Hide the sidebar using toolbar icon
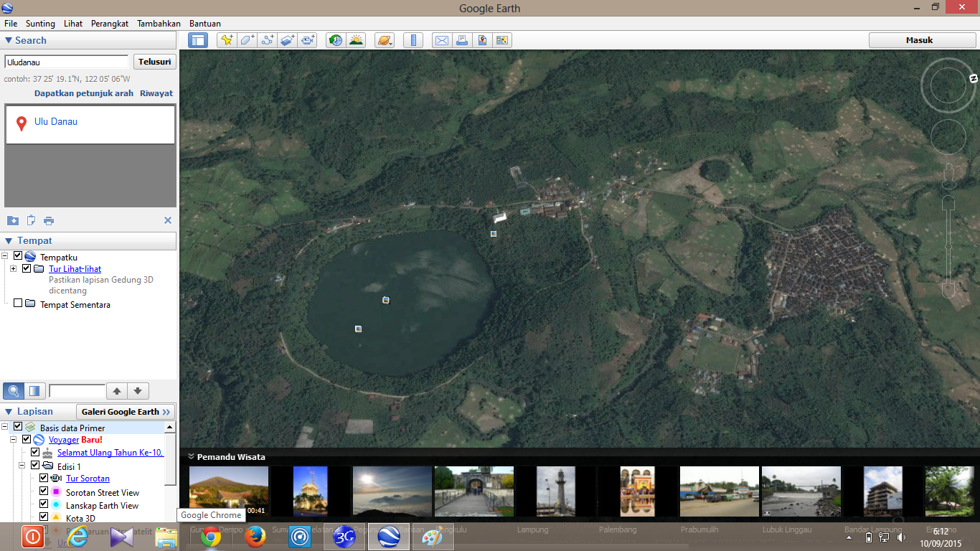 pos(198,40)
